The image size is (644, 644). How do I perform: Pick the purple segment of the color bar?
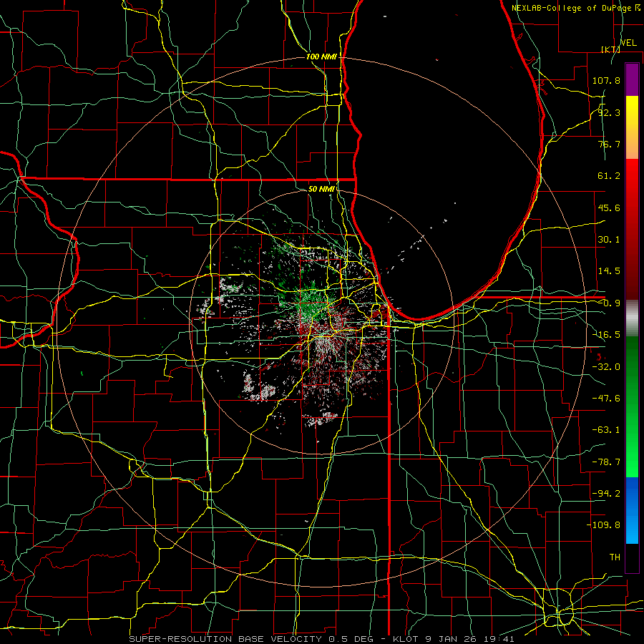pyautogui.click(x=632, y=79)
